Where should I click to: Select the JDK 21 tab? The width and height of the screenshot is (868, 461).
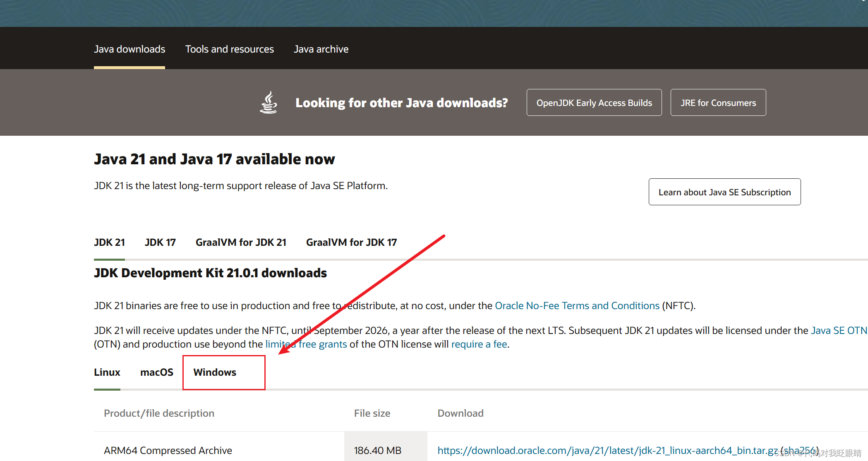[109, 242]
